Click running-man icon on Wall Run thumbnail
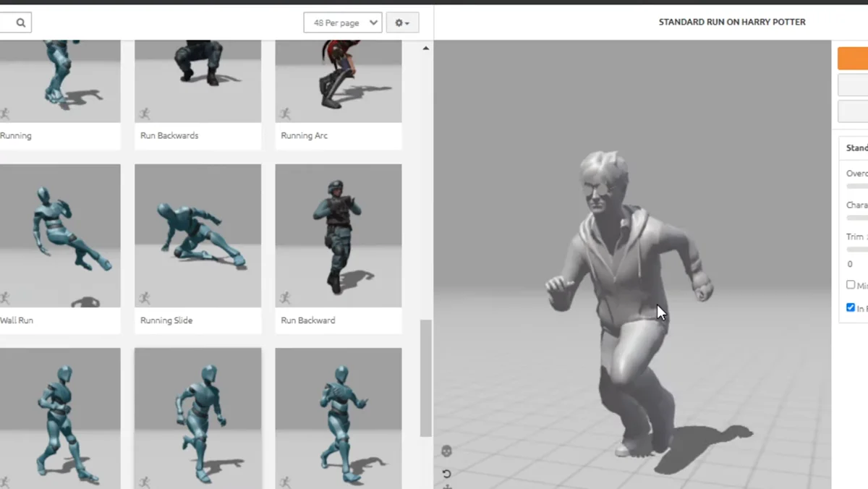 [5, 297]
